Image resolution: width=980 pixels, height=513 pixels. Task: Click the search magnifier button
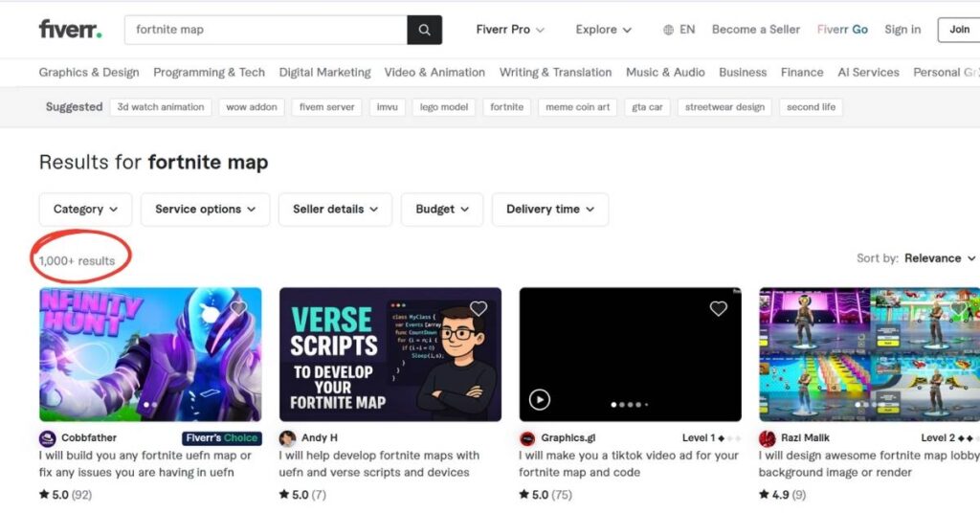tap(424, 30)
